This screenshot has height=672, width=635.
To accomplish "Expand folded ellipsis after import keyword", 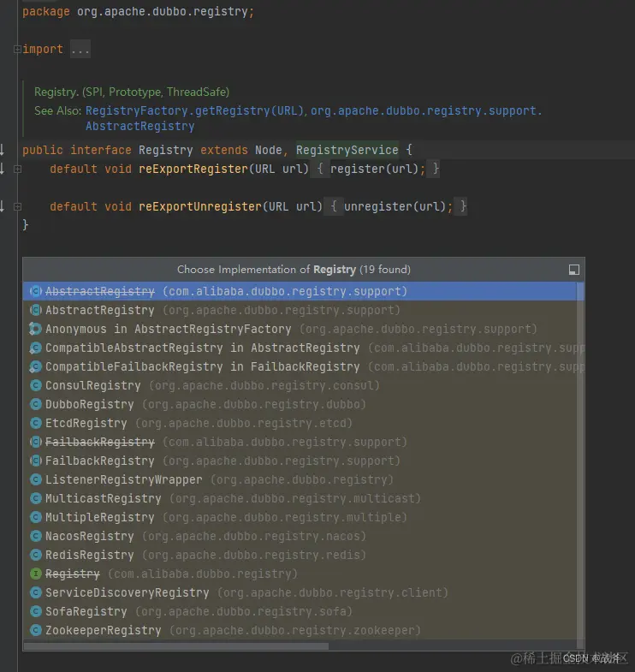I will 80,50.
